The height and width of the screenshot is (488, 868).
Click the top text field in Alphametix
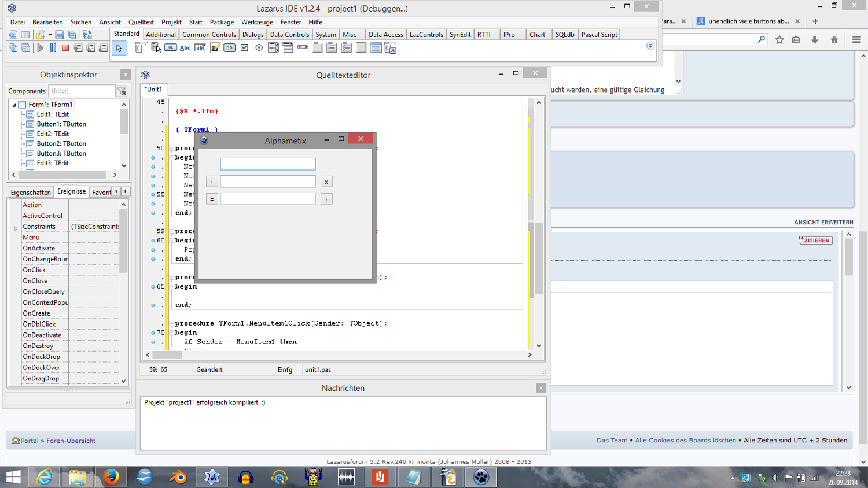(x=268, y=164)
